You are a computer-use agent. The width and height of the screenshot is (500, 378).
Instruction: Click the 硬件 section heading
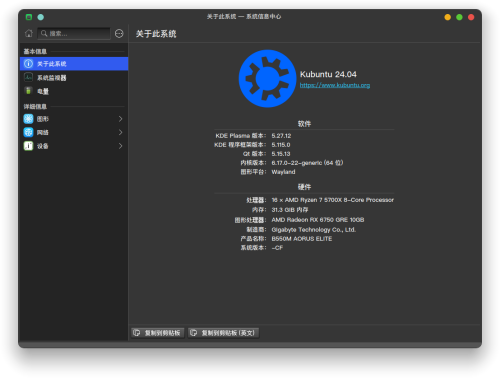click(304, 187)
